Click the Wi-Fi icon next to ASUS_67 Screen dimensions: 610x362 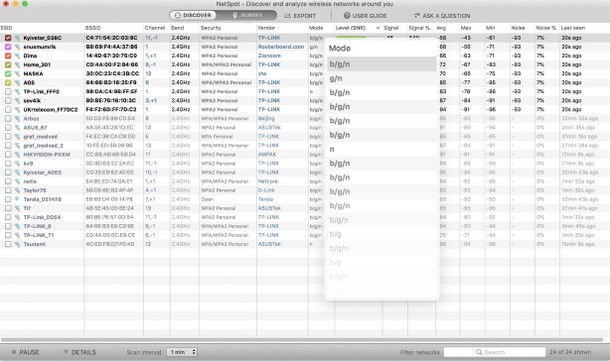17,127
